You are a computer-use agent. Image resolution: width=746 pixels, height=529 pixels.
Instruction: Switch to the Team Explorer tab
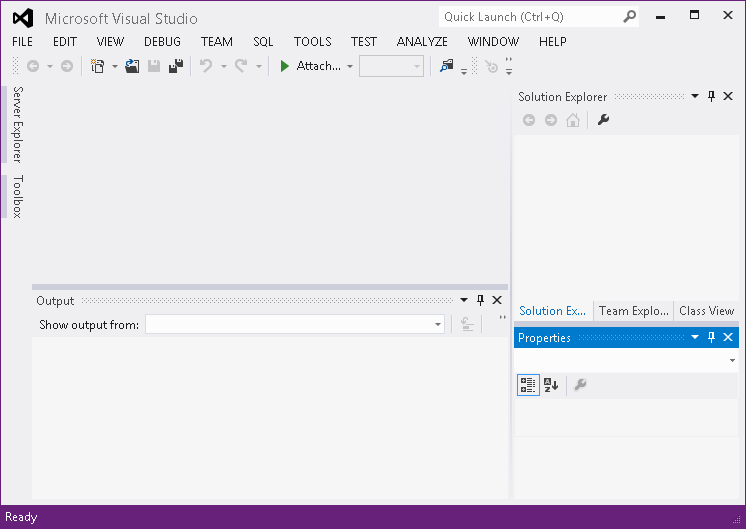633,311
